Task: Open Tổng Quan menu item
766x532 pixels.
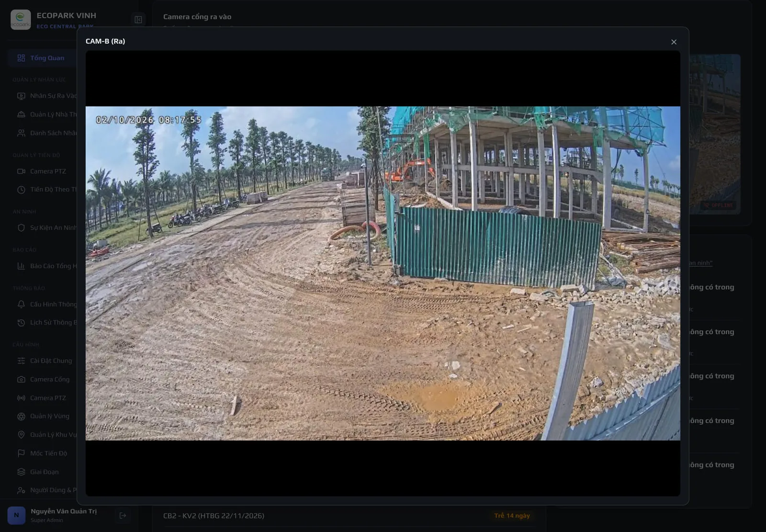Action: pos(42,58)
